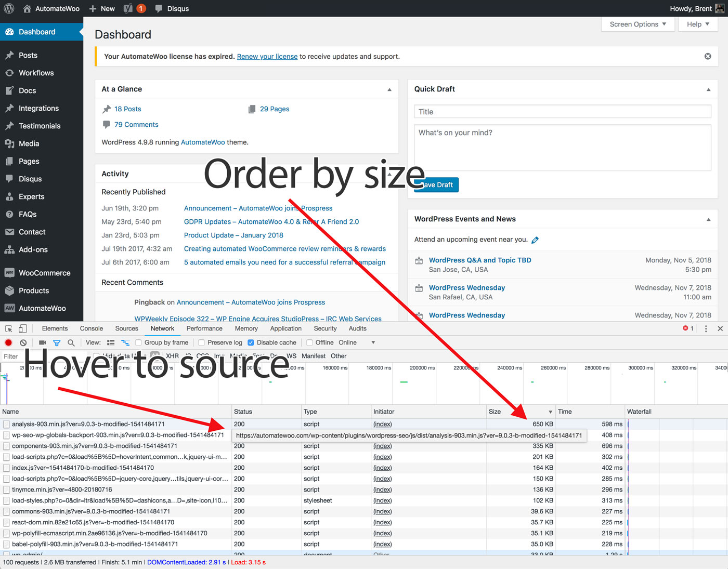The width and height of the screenshot is (728, 569).
Task: Open the network request filter funnel
Action: pyautogui.click(x=57, y=342)
